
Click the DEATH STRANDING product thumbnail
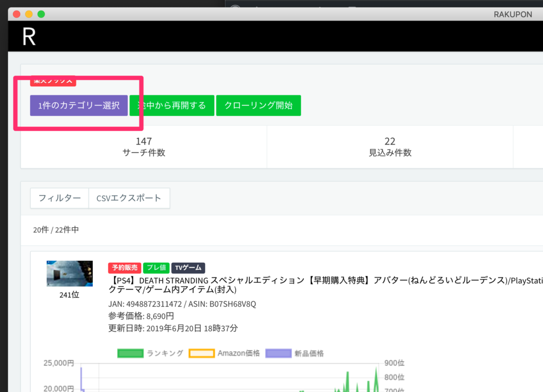pos(69,273)
